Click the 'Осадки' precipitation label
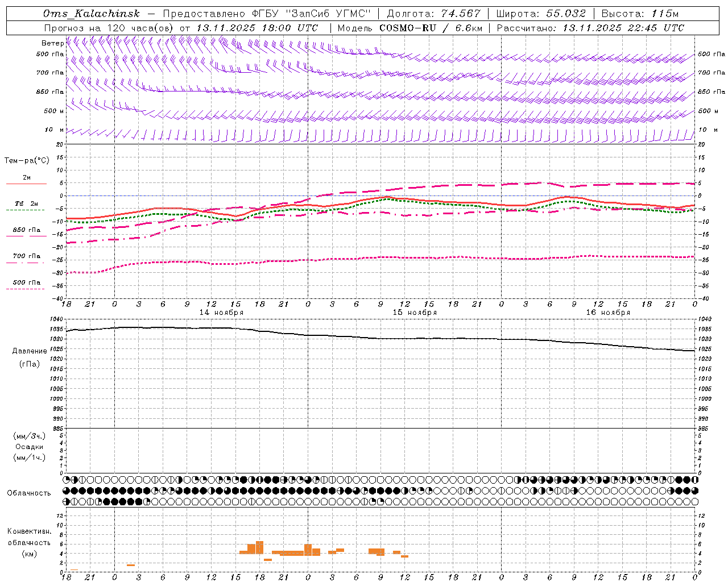Screen dimensions: 728x582 click(30, 447)
